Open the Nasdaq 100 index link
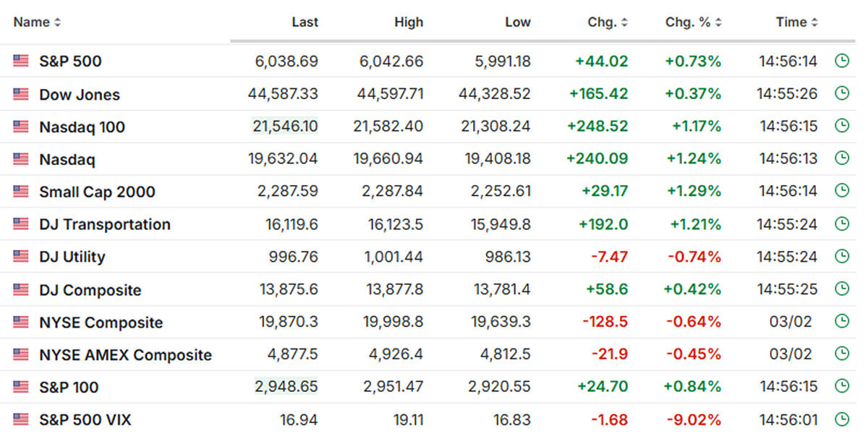 point(82,127)
